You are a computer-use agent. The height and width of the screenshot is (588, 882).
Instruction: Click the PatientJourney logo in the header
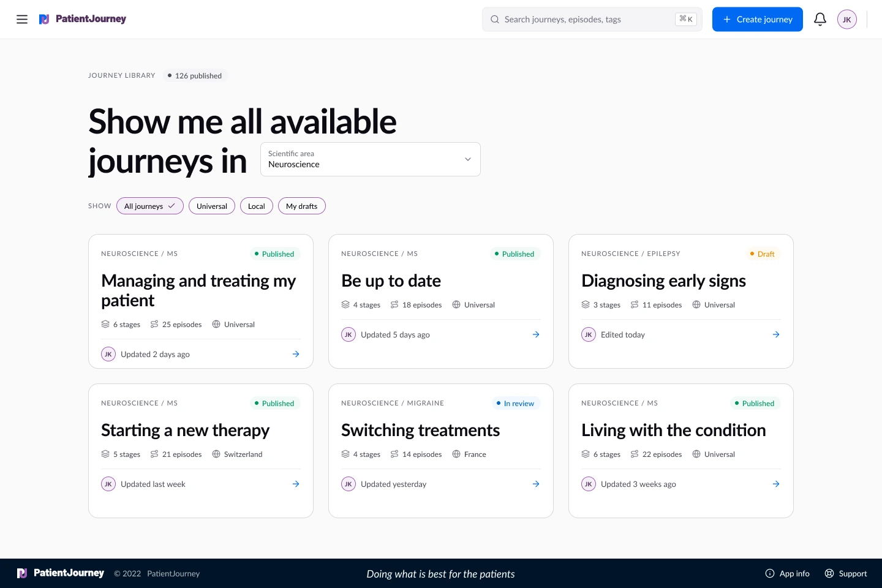pyautogui.click(x=83, y=19)
